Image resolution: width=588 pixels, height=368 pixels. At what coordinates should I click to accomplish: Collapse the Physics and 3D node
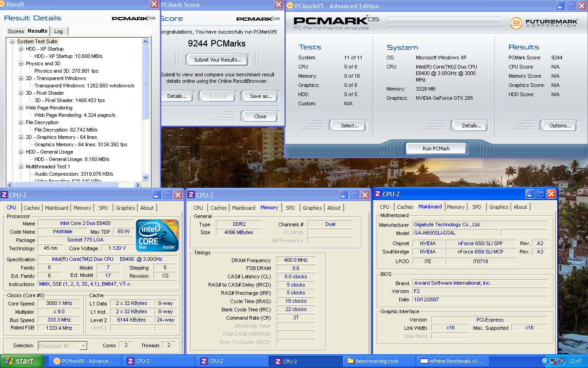tap(21, 63)
